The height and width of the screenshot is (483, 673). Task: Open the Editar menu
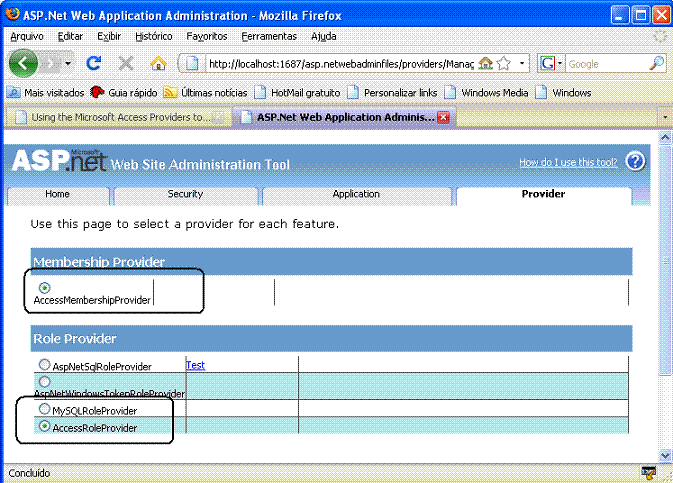click(x=70, y=36)
